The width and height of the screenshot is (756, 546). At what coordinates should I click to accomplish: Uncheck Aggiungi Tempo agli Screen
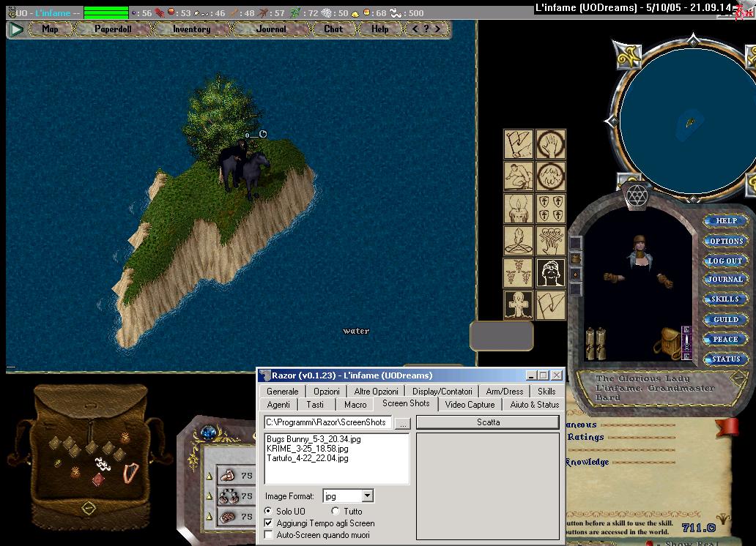click(x=269, y=523)
